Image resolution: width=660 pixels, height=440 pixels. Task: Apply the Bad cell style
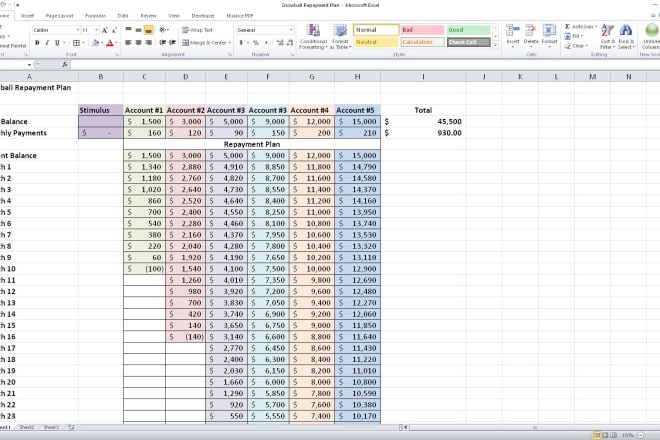point(422,30)
